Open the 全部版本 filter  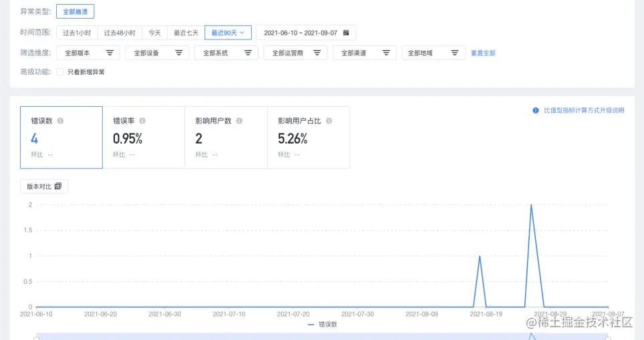88,53
